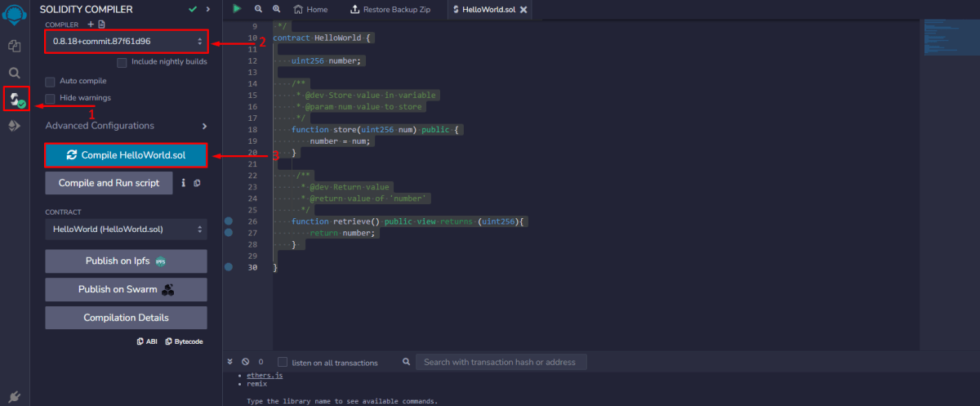Add a custom compiler with plus icon
The height and width of the screenshot is (406, 980).
[91, 25]
